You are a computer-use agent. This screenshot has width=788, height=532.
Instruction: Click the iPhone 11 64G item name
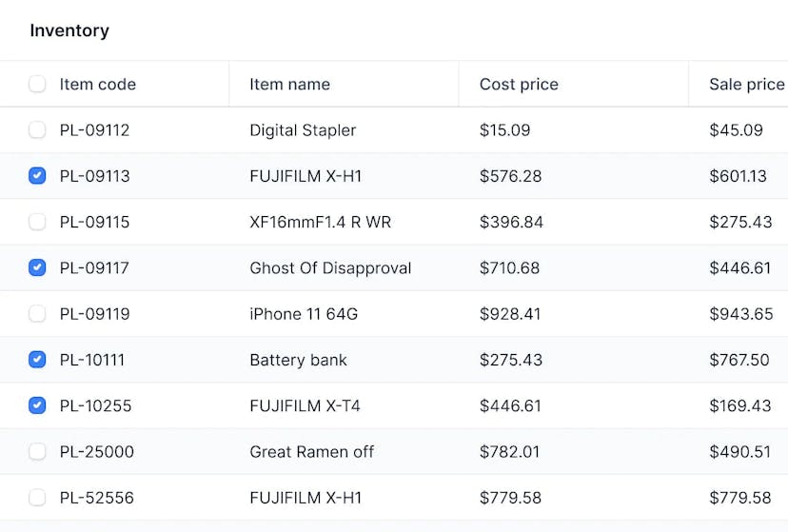pos(304,313)
